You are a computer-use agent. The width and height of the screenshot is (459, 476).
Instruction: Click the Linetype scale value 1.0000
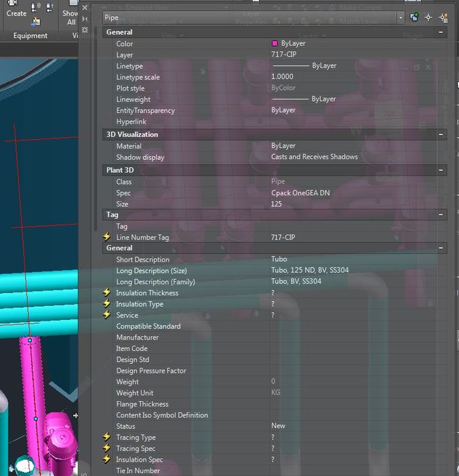[282, 76]
